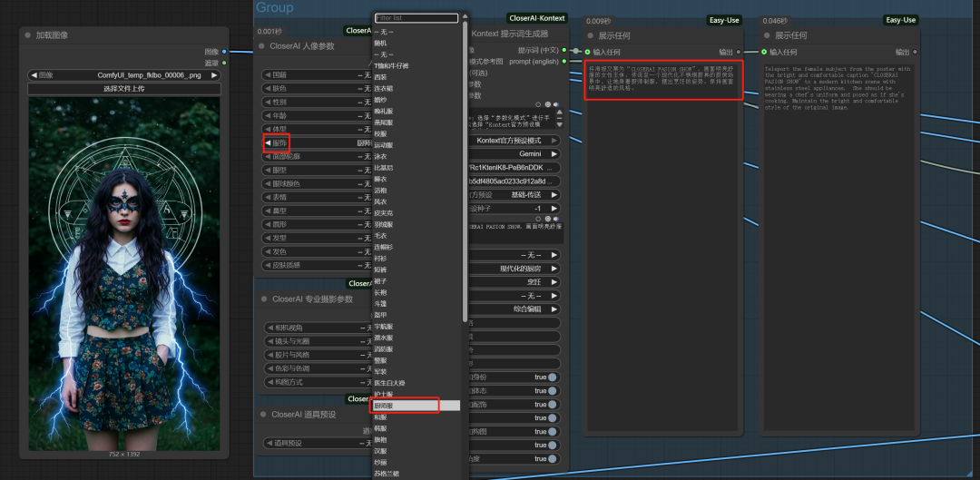The image size is (980, 480).
Task: Click 输出 output port on 0.046秒 node
Action: 915,52
